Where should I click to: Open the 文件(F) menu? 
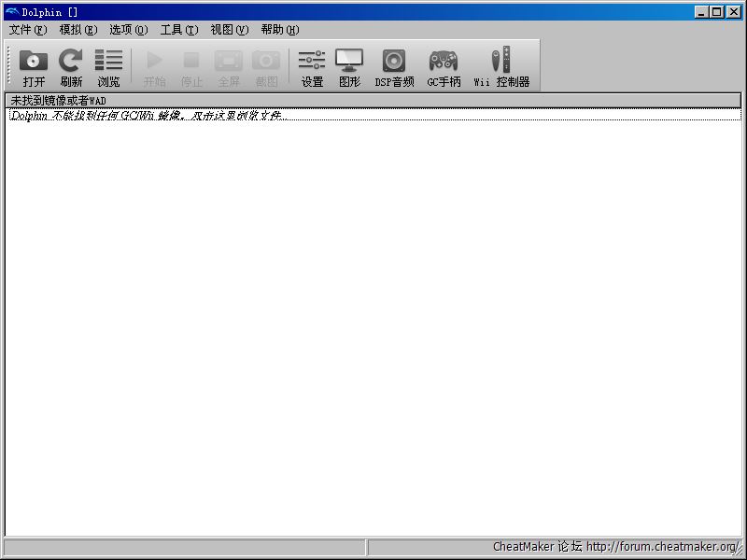pos(27,30)
